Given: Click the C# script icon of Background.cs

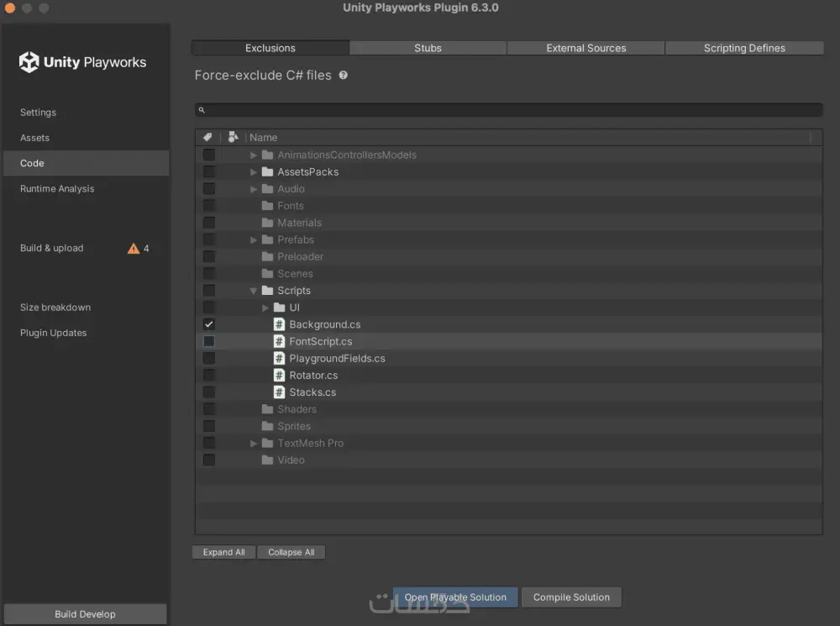Looking at the screenshot, I should click(x=279, y=324).
